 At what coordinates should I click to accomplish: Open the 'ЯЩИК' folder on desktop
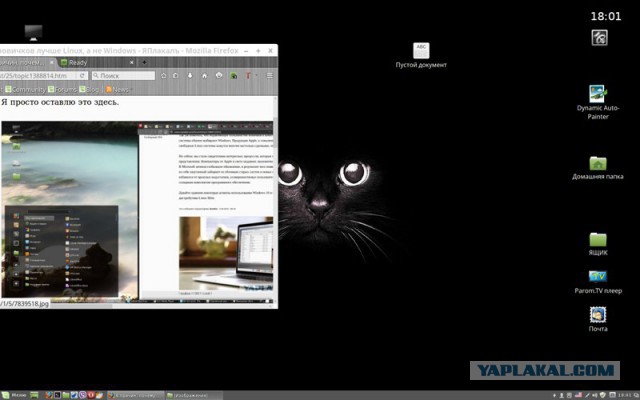598,244
